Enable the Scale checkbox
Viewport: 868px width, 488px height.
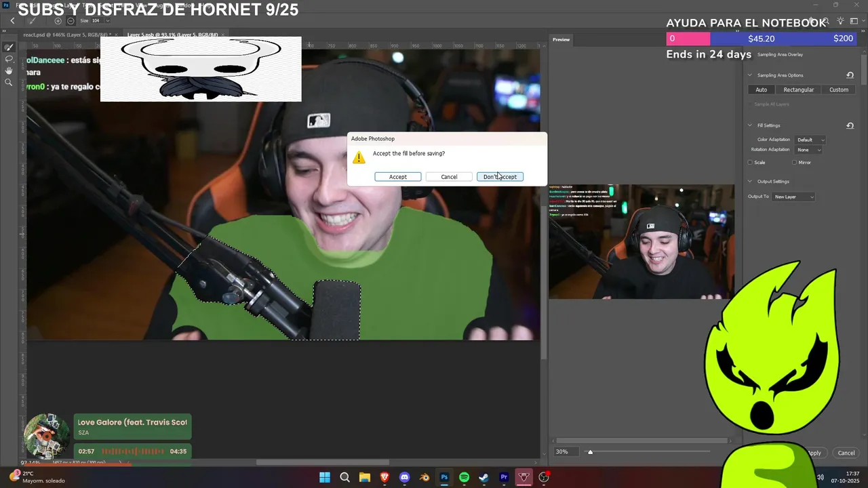pyautogui.click(x=750, y=163)
